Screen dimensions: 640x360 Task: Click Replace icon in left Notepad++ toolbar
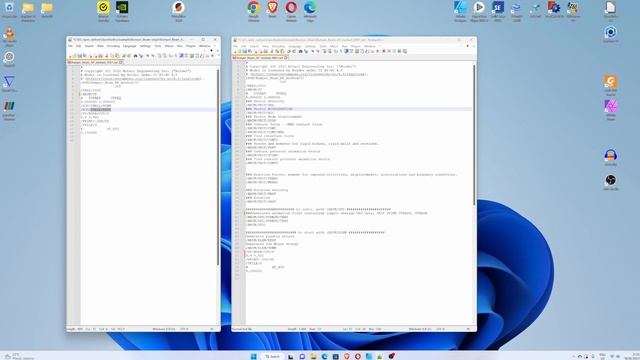(141, 56)
